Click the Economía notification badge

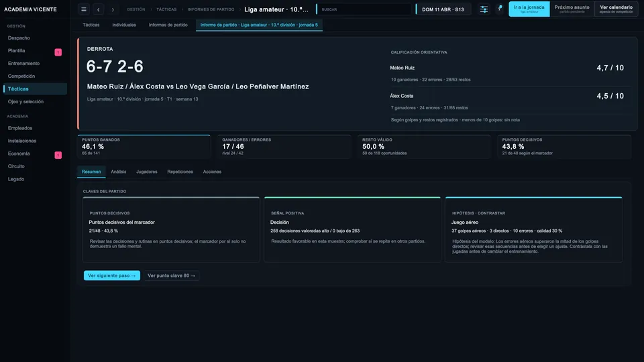coord(58,155)
